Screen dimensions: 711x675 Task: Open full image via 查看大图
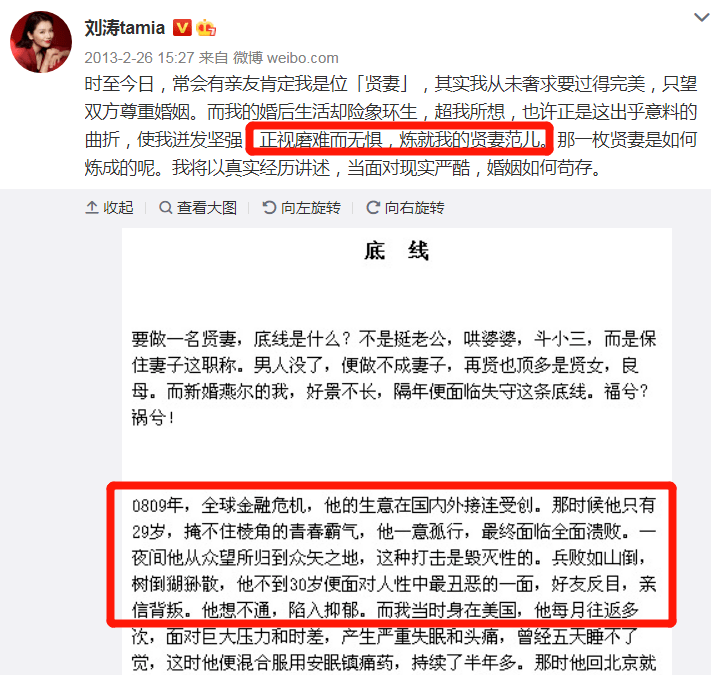click(x=198, y=208)
